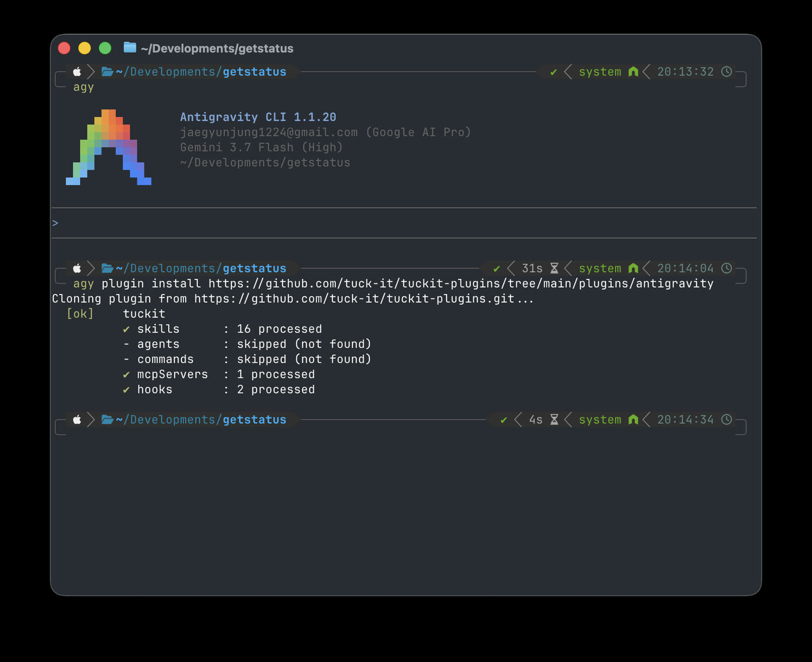Click the yellow minimize window button

pos(85,48)
